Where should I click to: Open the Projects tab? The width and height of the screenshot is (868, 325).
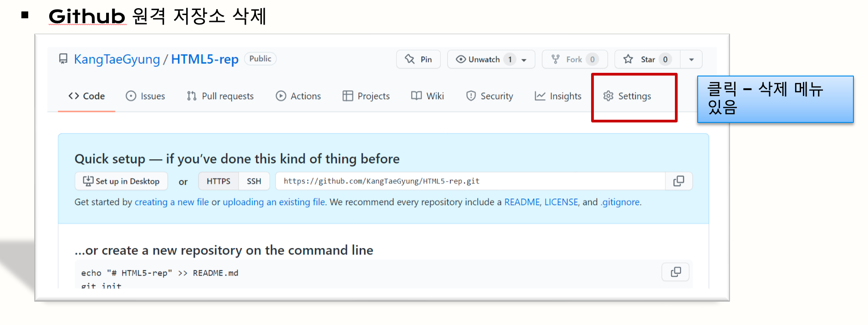point(366,96)
